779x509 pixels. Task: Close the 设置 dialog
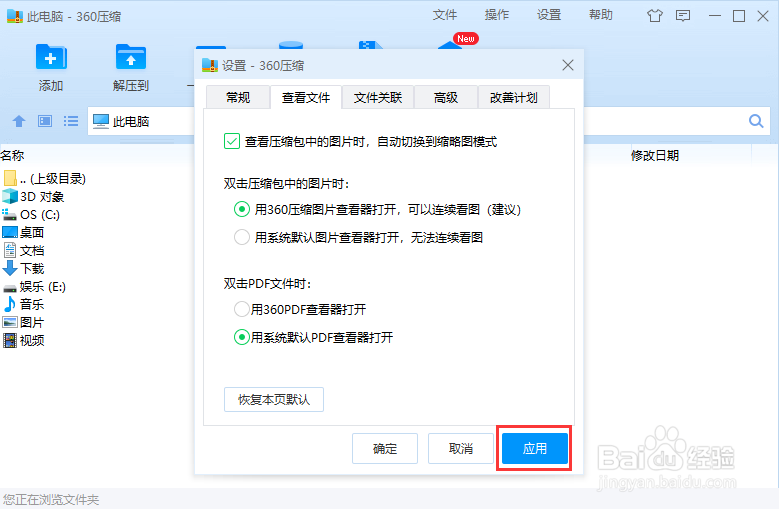568,65
